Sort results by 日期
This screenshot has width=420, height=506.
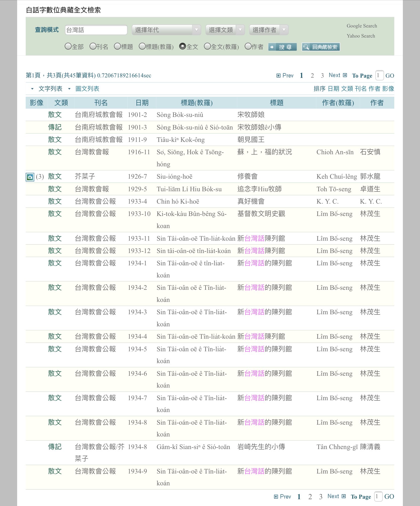pos(333,89)
